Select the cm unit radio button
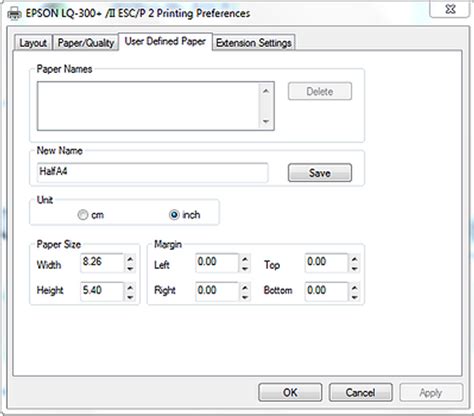The width and height of the screenshot is (474, 416). tap(82, 215)
